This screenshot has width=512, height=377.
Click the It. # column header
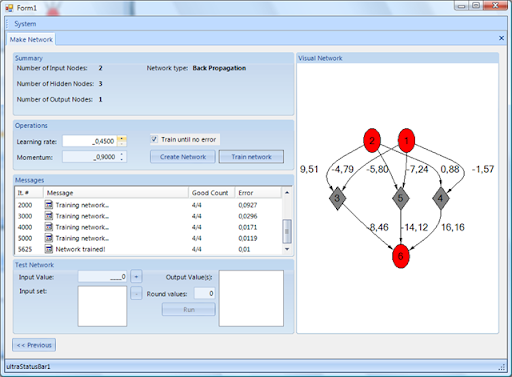[x=29, y=193]
